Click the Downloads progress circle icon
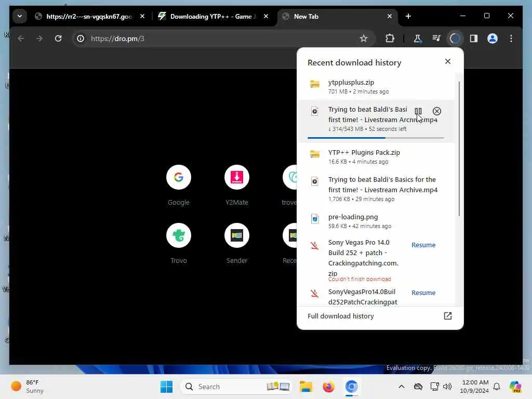 pyautogui.click(x=455, y=38)
